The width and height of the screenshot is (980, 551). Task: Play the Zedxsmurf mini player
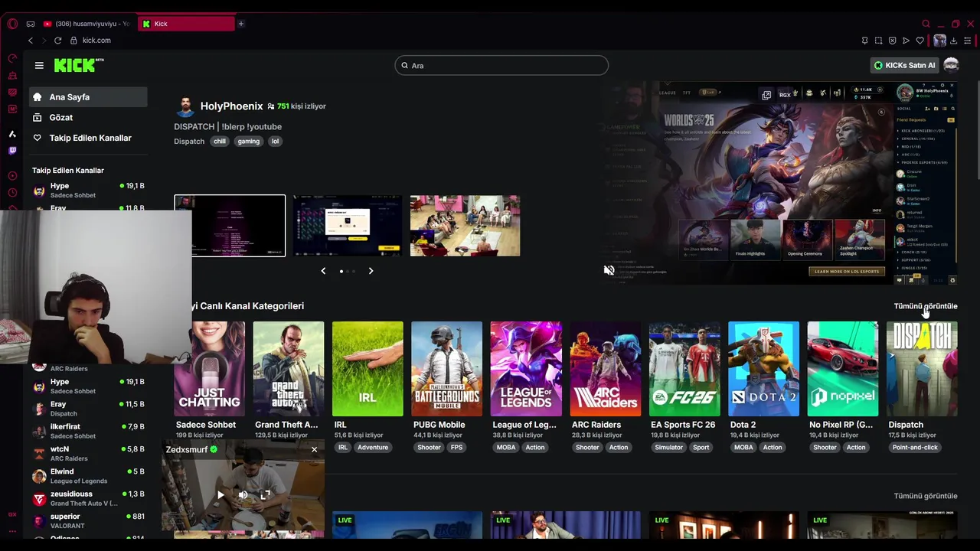(220, 495)
